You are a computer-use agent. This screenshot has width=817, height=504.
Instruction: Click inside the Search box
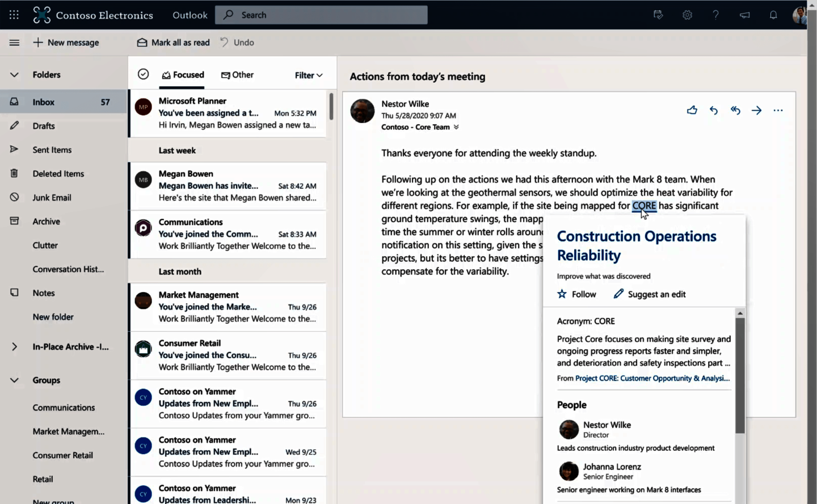click(x=321, y=15)
